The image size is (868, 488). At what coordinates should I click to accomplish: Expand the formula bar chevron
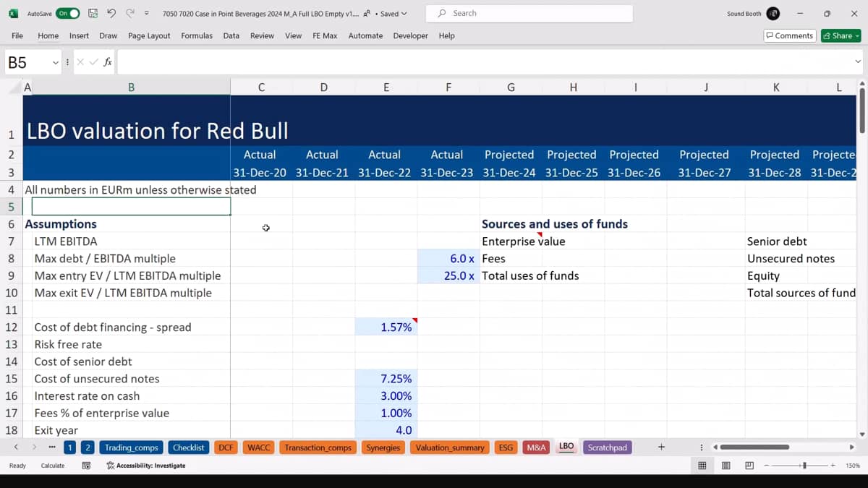[x=858, y=62]
